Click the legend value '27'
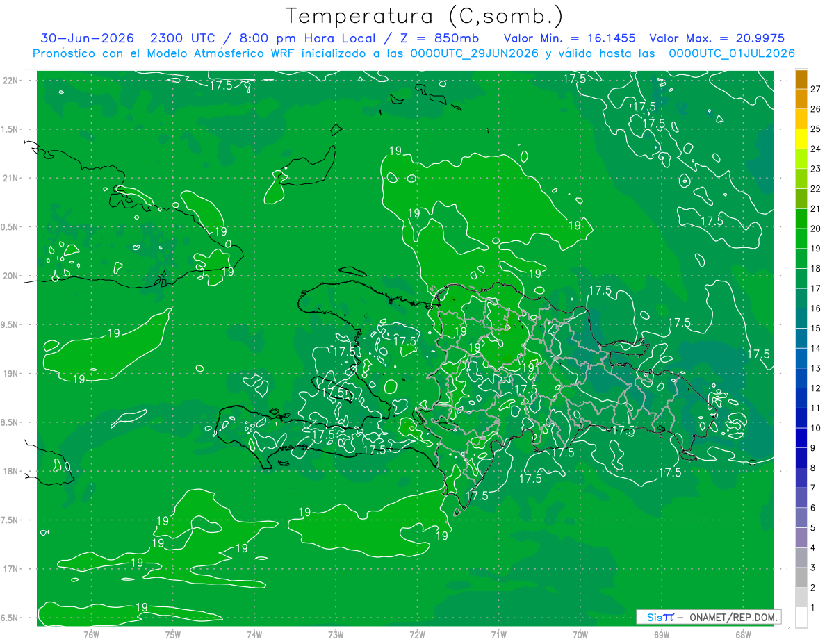 816,88
